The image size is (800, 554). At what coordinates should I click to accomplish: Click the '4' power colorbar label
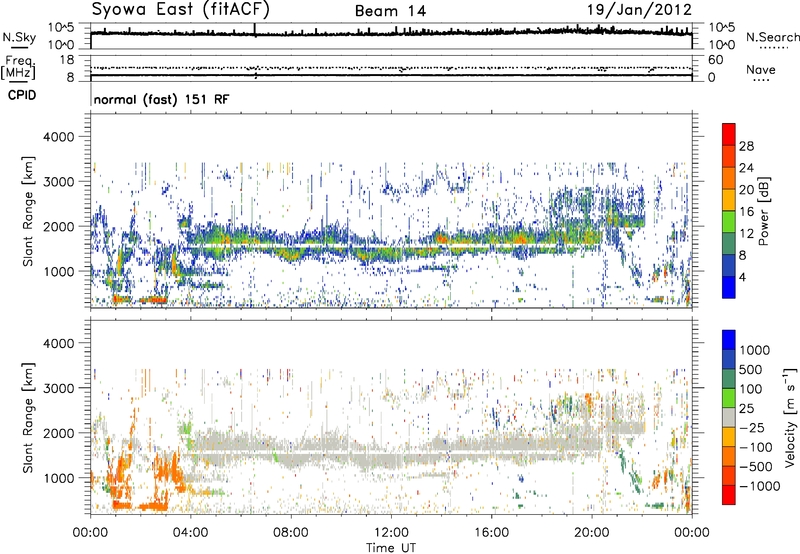coord(743,278)
